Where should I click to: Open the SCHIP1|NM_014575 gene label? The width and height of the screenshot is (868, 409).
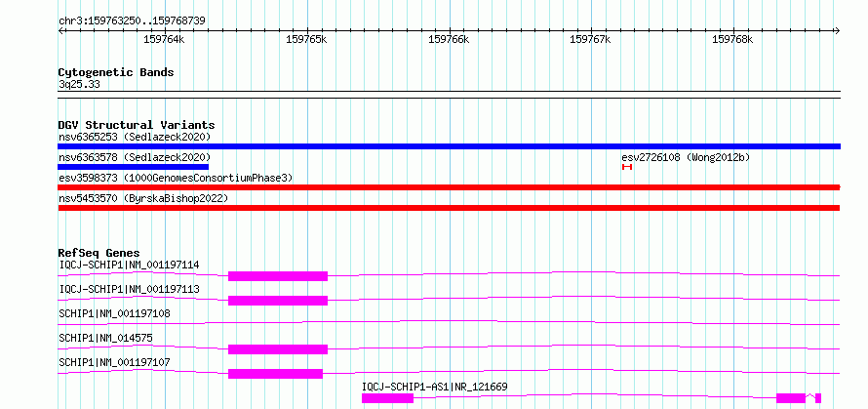pos(105,338)
